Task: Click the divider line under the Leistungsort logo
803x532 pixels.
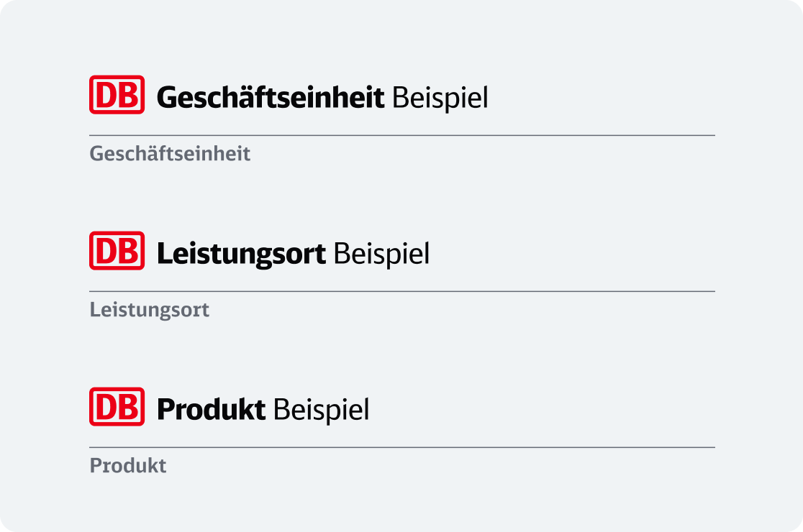Action: 402,292
